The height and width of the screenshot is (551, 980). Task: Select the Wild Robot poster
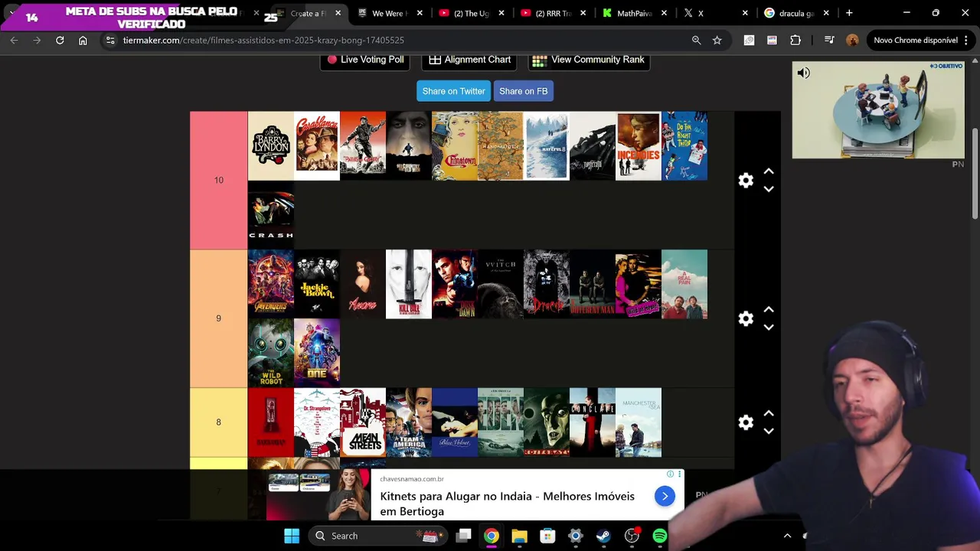point(271,353)
